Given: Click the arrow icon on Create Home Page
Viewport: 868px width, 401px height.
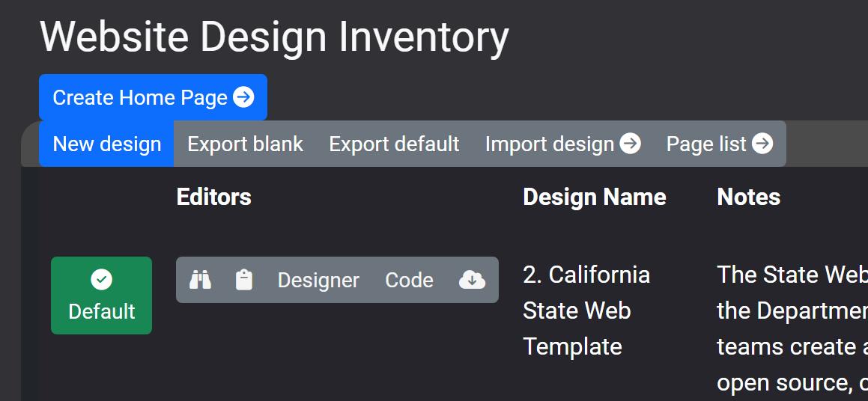Looking at the screenshot, I should (243, 97).
